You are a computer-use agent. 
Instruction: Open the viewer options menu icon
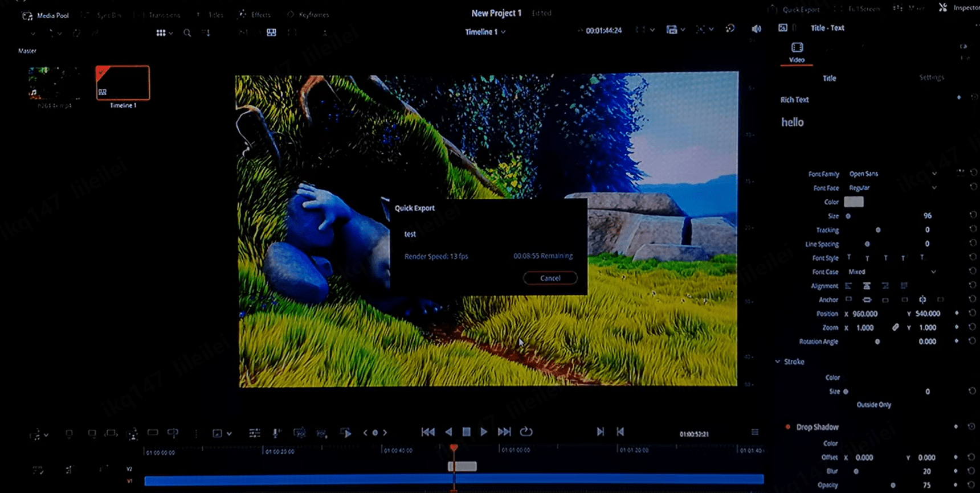tap(755, 433)
